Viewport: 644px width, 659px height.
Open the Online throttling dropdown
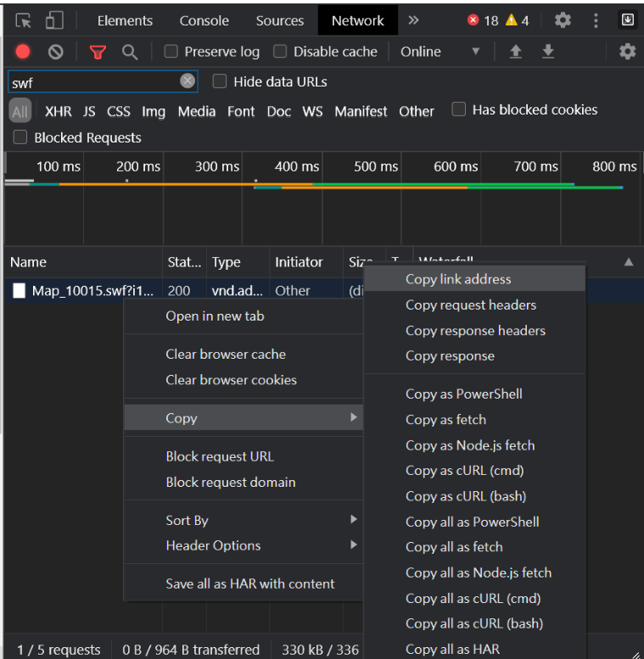[x=440, y=51]
